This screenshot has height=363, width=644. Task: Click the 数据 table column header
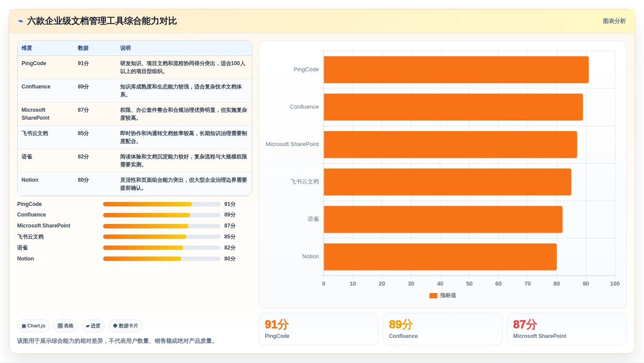coord(83,48)
